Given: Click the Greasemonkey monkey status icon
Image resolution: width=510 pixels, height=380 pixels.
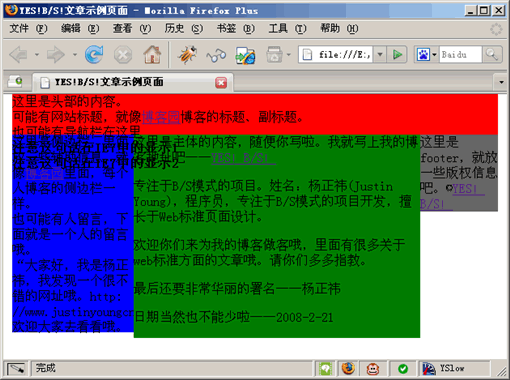Looking at the screenshot, I should coord(373,369).
